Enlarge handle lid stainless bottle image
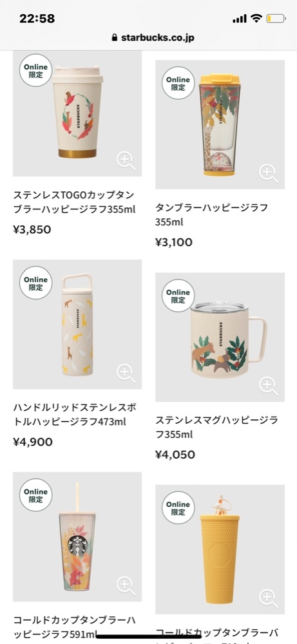The height and width of the screenshot is (644, 297). click(x=125, y=373)
